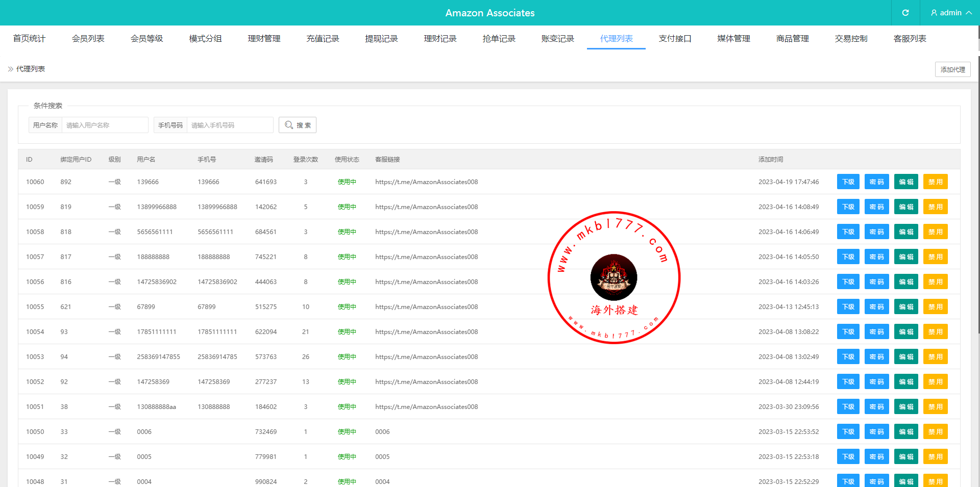The height and width of the screenshot is (487, 980).
Task: Click 编辑 for agent 10054
Action: coord(906,331)
